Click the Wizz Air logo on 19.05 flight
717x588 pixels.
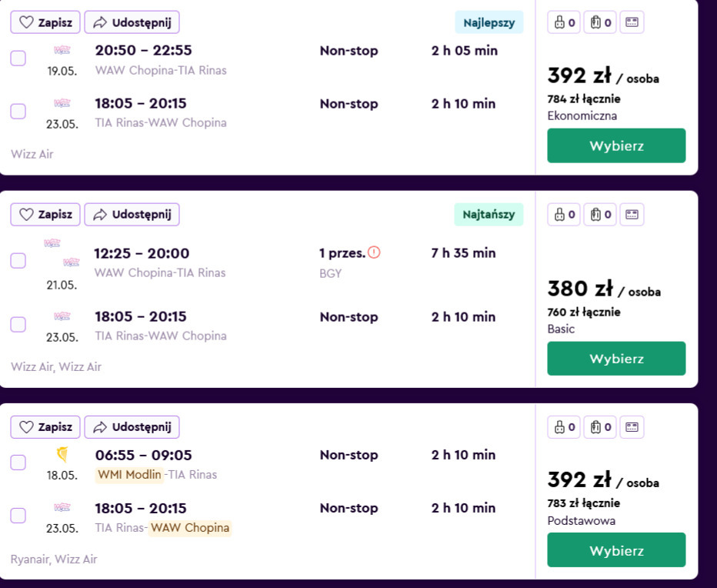click(x=62, y=51)
